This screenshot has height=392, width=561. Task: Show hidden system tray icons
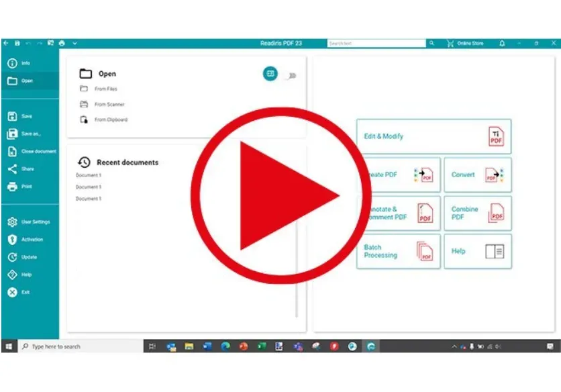454,346
